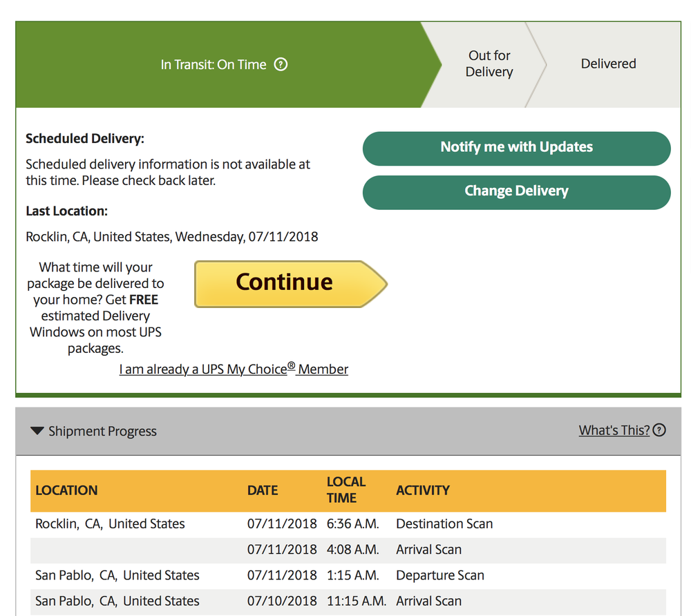Click the LOCAL TIME column header
The height and width of the screenshot is (616, 691).
coord(346,490)
